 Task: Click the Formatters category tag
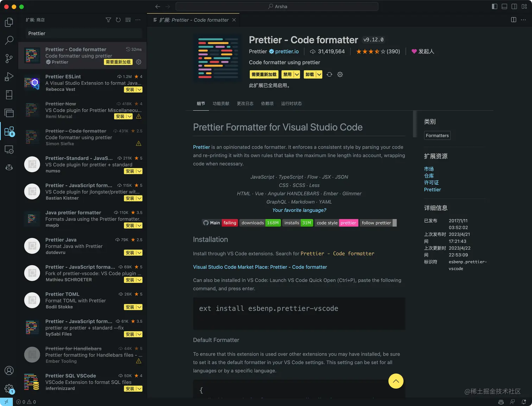[437, 135]
